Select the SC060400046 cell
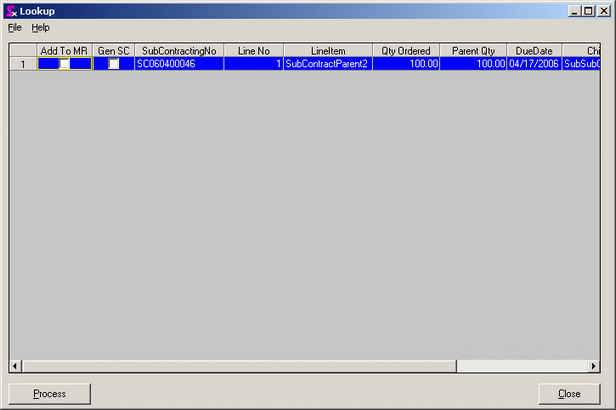Image resolution: width=616 pixels, height=410 pixels. tap(179, 64)
